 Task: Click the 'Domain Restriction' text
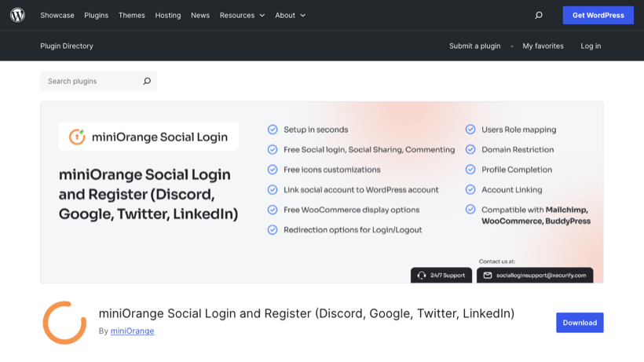click(x=518, y=149)
